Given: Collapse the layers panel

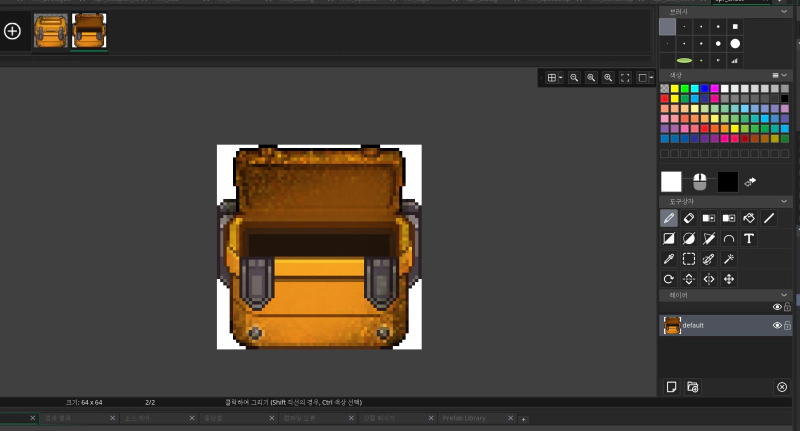Looking at the screenshot, I should 786,295.
